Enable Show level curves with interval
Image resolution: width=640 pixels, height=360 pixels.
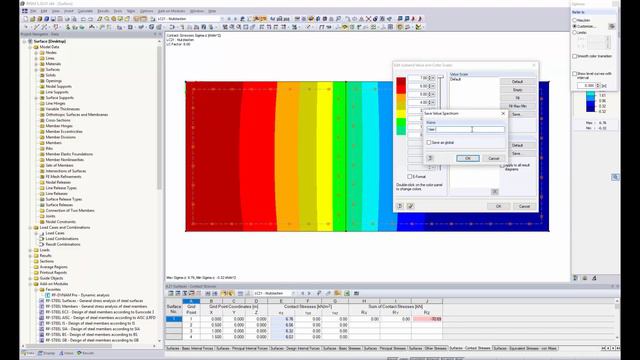[x=575, y=74]
